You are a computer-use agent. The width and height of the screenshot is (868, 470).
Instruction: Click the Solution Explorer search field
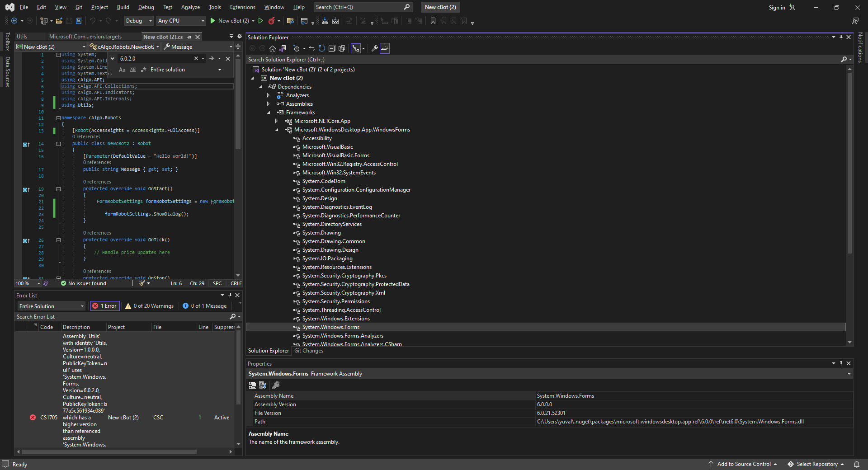tap(542, 59)
